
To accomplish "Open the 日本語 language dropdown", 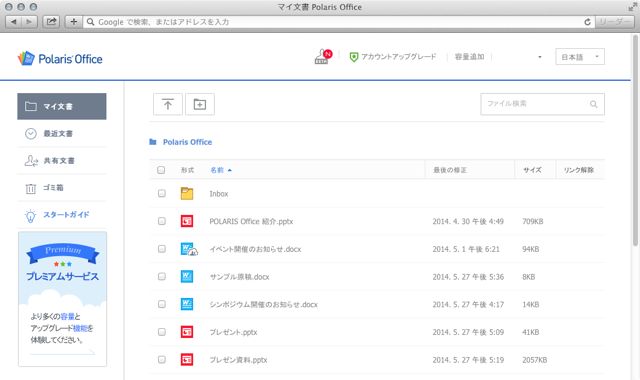I will coord(580,57).
